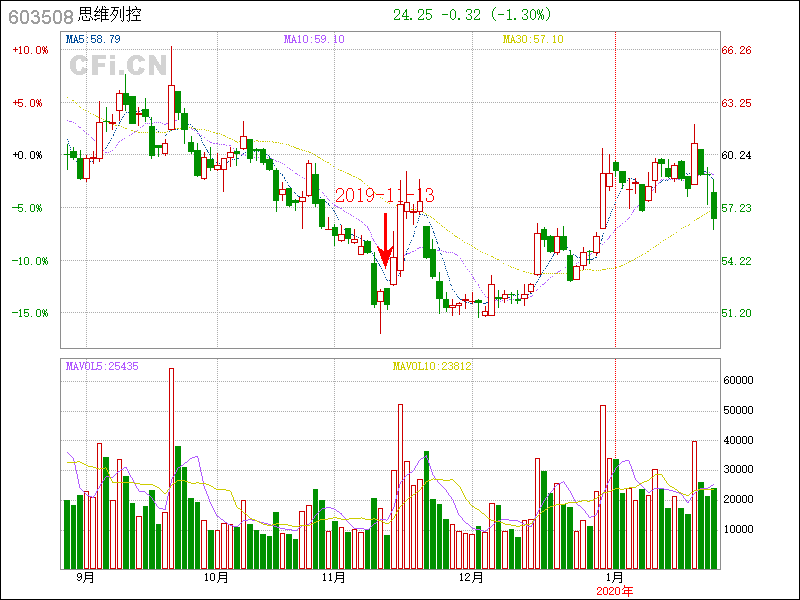Screen dimensions: 800x600
Task: Click the MA5:58.79 indicator label
Action: [93, 39]
